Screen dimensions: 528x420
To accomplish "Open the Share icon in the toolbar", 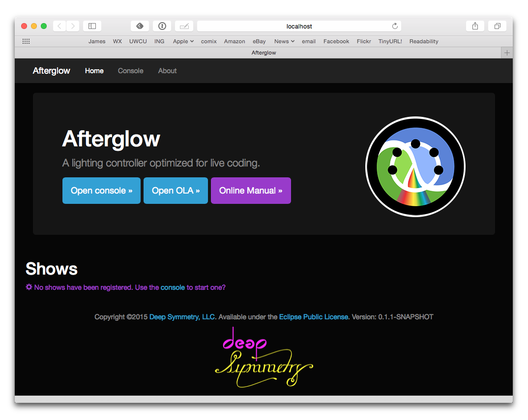I will pyautogui.click(x=474, y=26).
